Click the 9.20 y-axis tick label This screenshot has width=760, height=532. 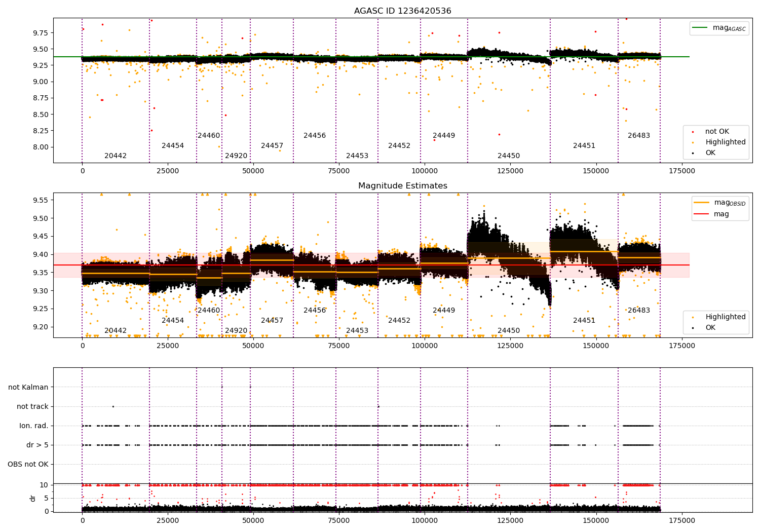[40, 327]
